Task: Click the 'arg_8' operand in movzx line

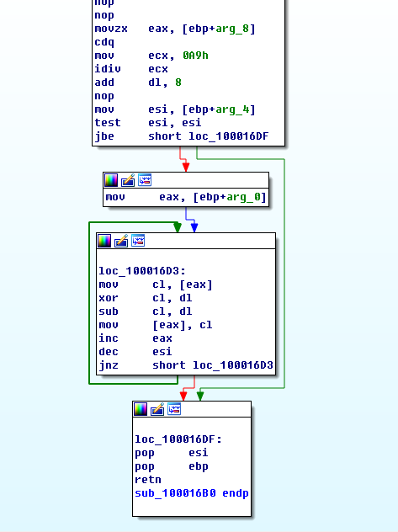Action: pos(232,29)
